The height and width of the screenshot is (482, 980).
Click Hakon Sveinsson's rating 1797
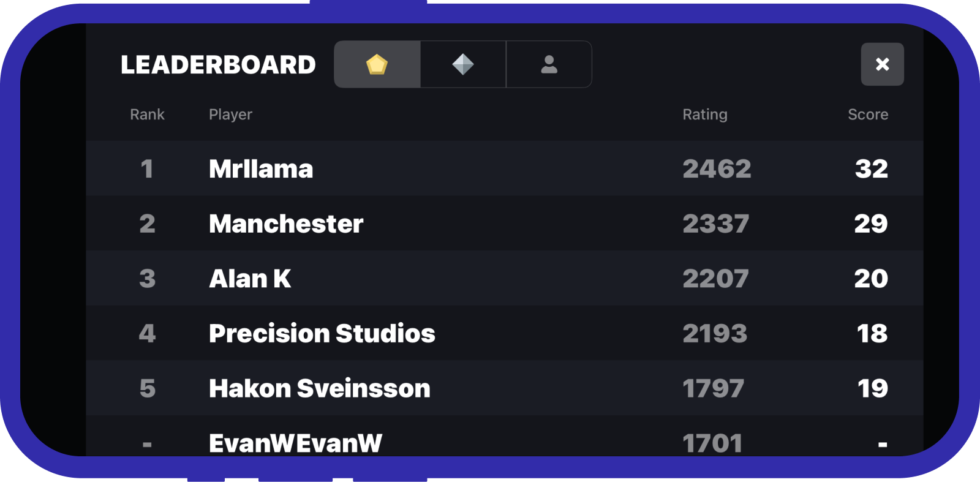tap(713, 389)
